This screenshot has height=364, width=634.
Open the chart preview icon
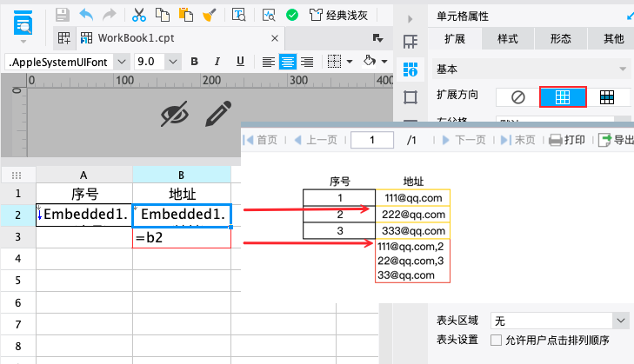269,15
